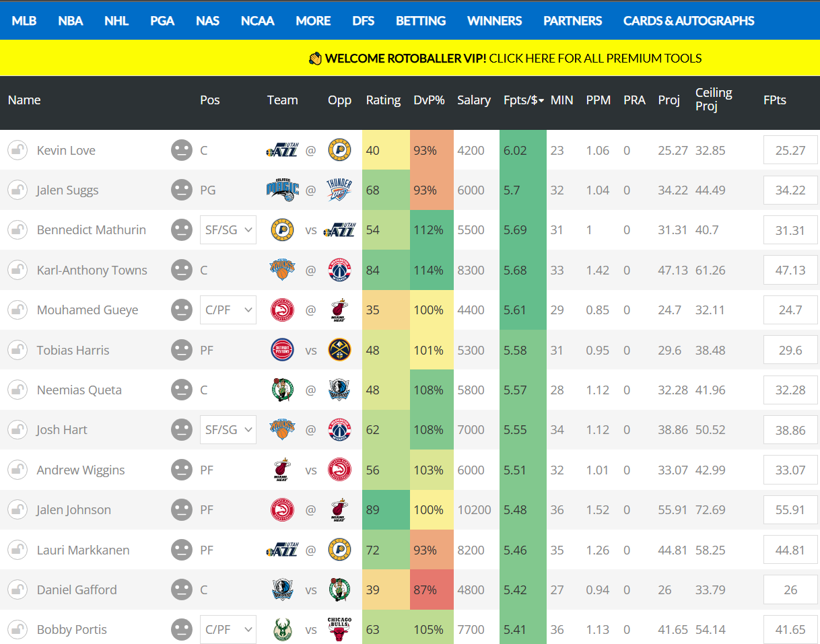This screenshot has height=644, width=820.
Task: Click the Pistons team logo for Tobias Harris
Action: click(282, 350)
